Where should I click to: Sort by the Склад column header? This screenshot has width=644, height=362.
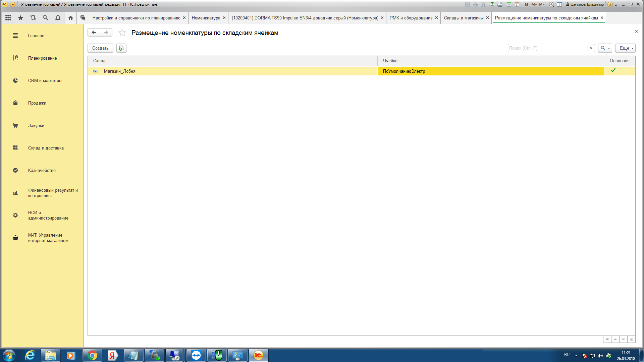(x=233, y=61)
